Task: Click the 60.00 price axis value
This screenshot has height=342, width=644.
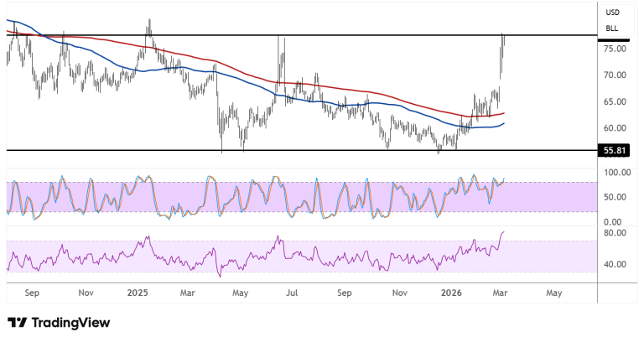Action: (615, 128)
